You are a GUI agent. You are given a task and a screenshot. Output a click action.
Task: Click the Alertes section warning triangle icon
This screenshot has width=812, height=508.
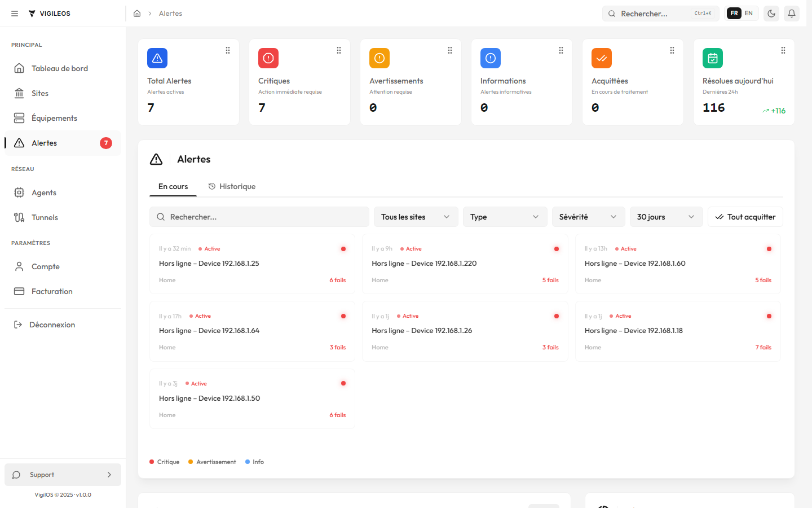[x=156, y=159]
